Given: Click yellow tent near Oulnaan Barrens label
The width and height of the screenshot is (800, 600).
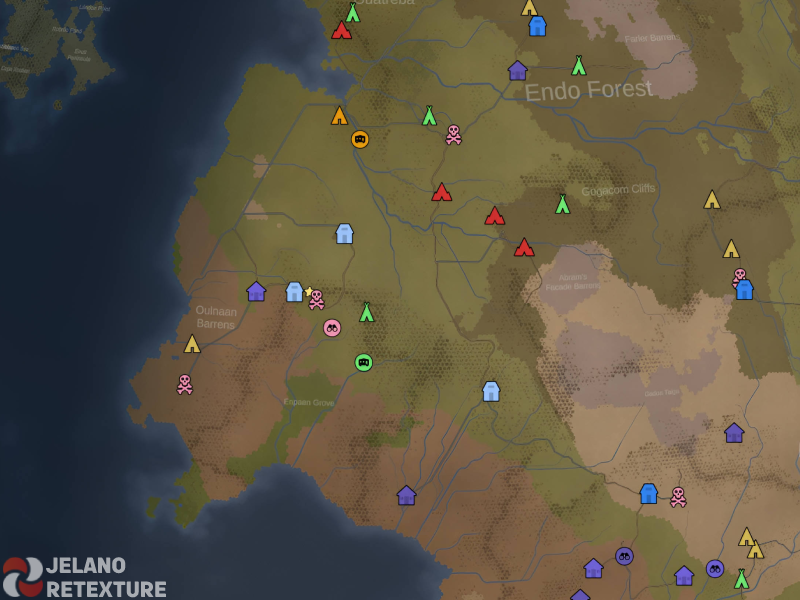Looking at the screenshot, I should [192, 344].
